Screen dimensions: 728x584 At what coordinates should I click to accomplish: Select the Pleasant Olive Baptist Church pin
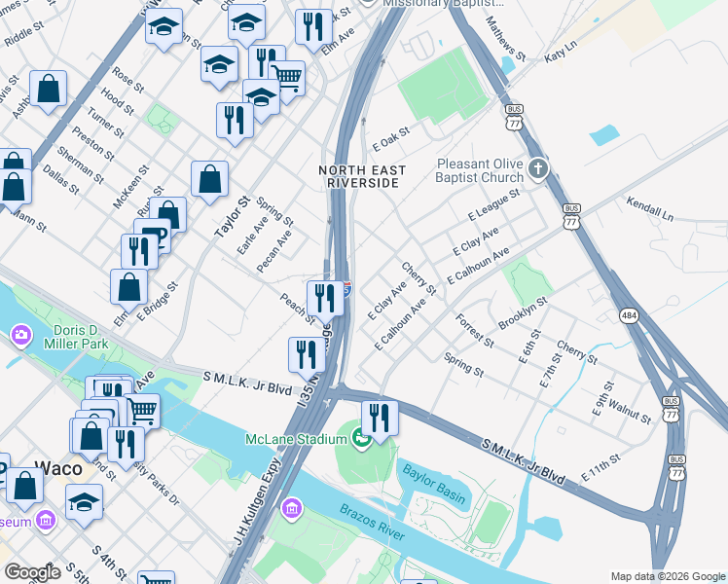[x=538, y=169]
